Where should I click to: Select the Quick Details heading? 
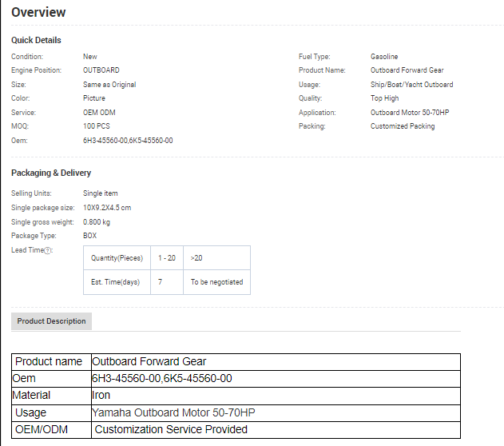tap(36, 40)
